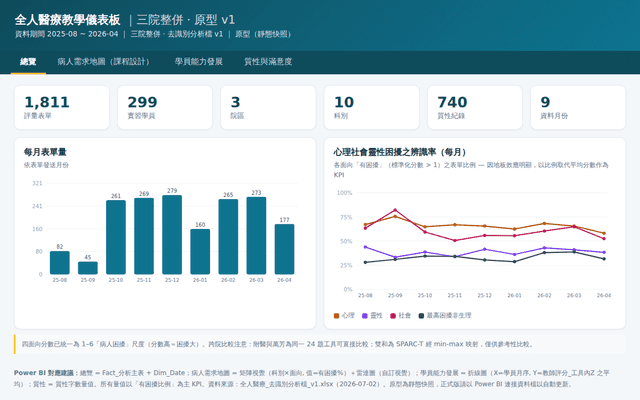Click the yellow-bordered 四面向分數 note text
Viewport: 640px width, 400px height.
pos(278,344)
